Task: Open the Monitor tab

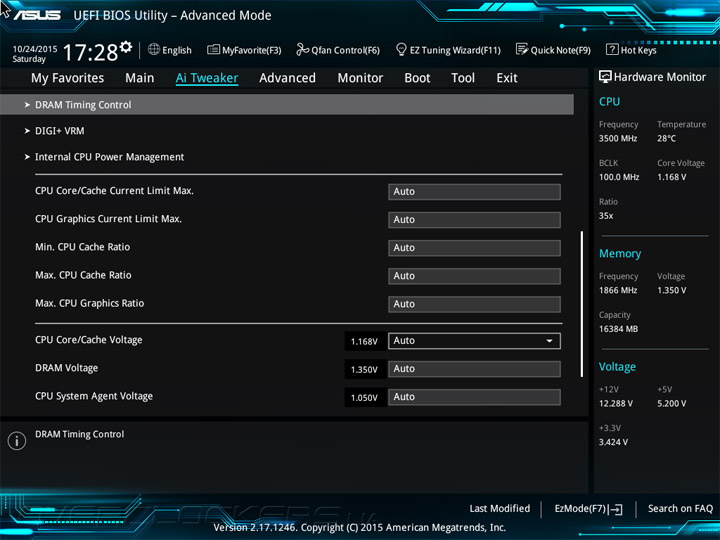Action: tap(360, 78)
